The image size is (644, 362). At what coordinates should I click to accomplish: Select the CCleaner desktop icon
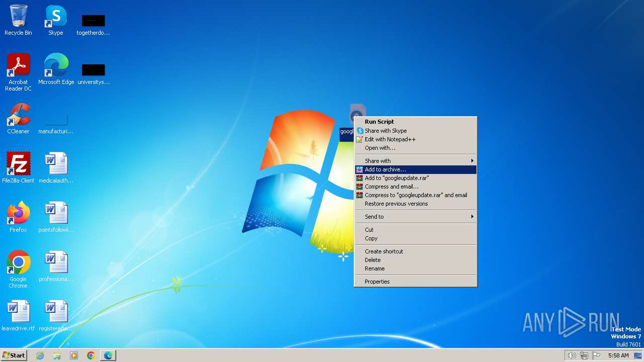pyautogui.click(x=18, y=119)
